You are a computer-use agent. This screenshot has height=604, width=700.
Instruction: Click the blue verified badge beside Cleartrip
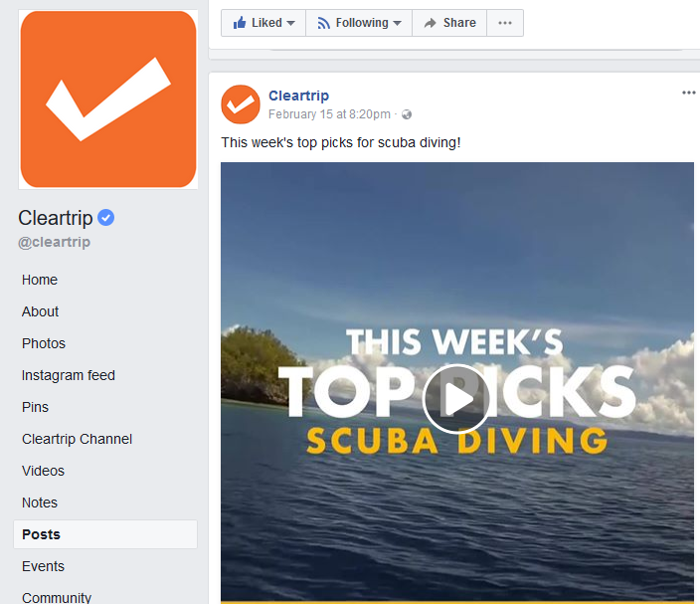pos(105,218)
